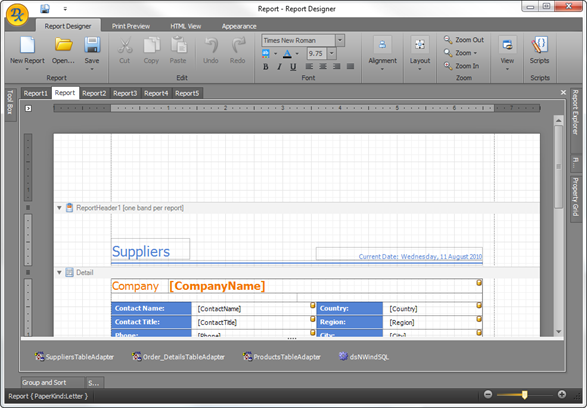Screen dimensions: 587x408
Task: Click Zoom In magnifier
Action: click(448, 66)
